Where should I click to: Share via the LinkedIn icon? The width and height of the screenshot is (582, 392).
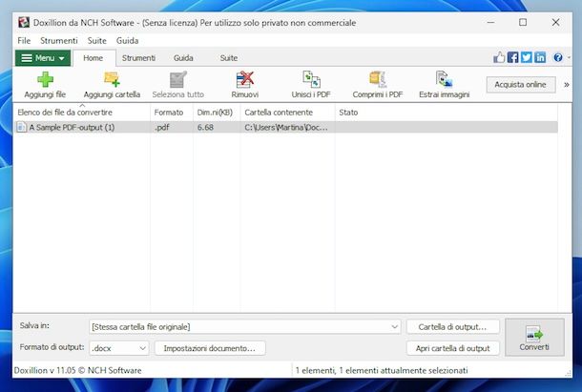tap(540, 57)
